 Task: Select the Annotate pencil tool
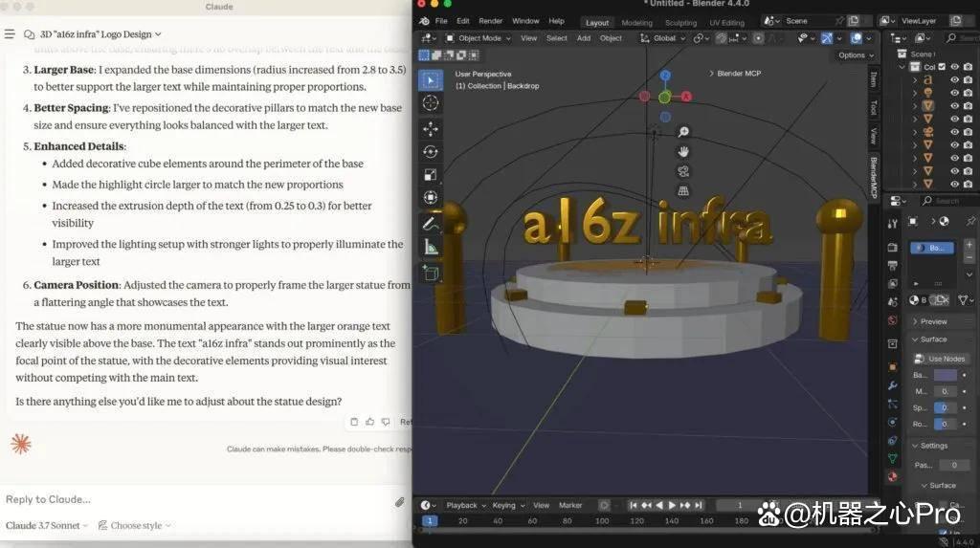tap(430, 223)
